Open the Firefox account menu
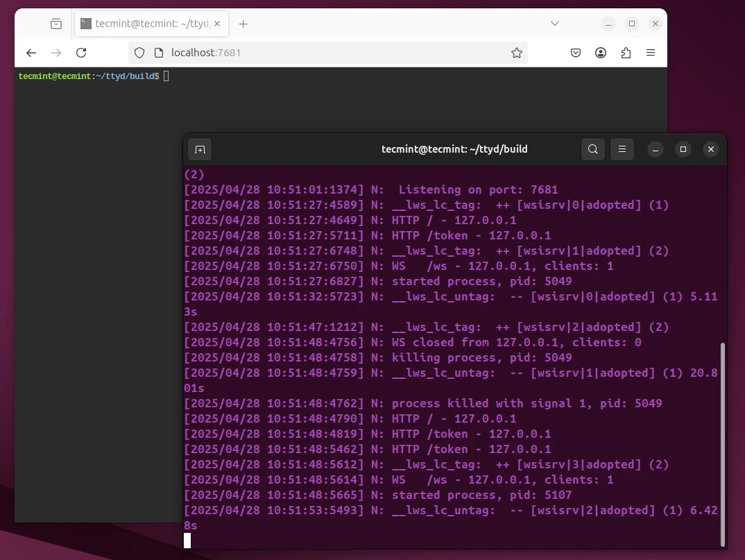Screen dimensions: 745x560 [601, 53]
